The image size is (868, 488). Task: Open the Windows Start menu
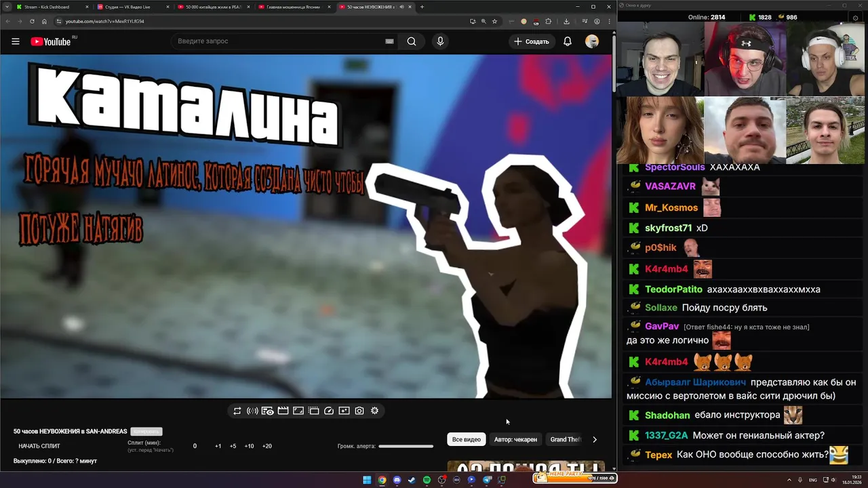367,480
